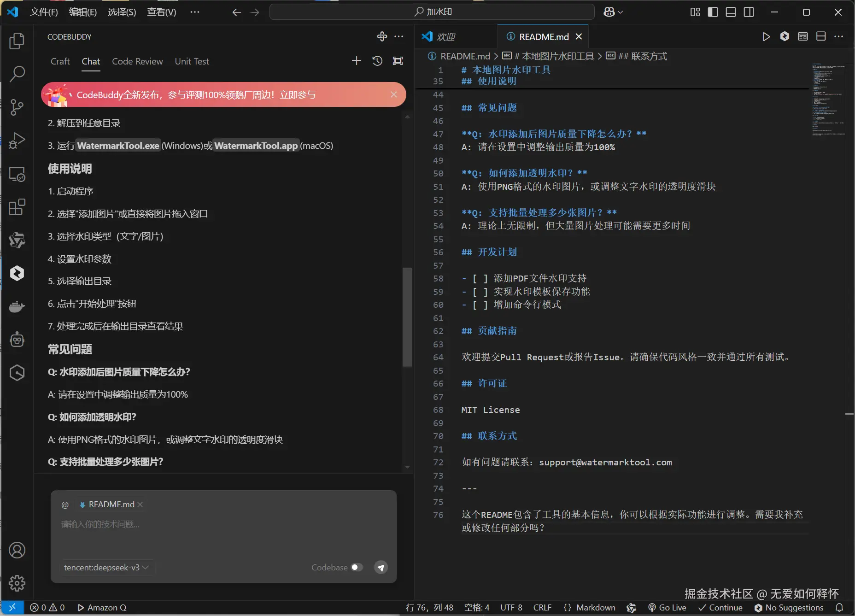Run the README.md file with play icon
The height and width of the screenshot is (616, 855).
click(766, 37)
